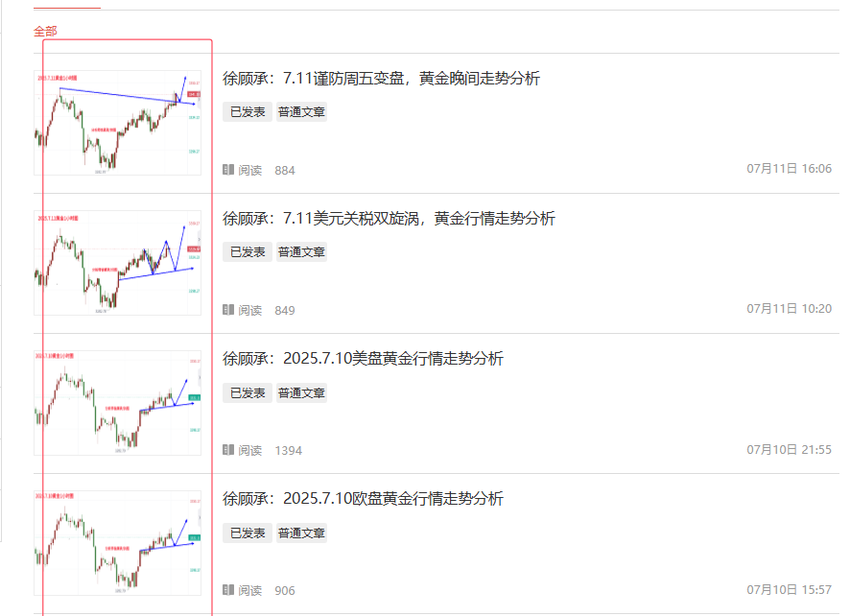Click 已发表 tag on 7.10欧盘 article
Screen dimensions: 850x616
pos(248,533)
